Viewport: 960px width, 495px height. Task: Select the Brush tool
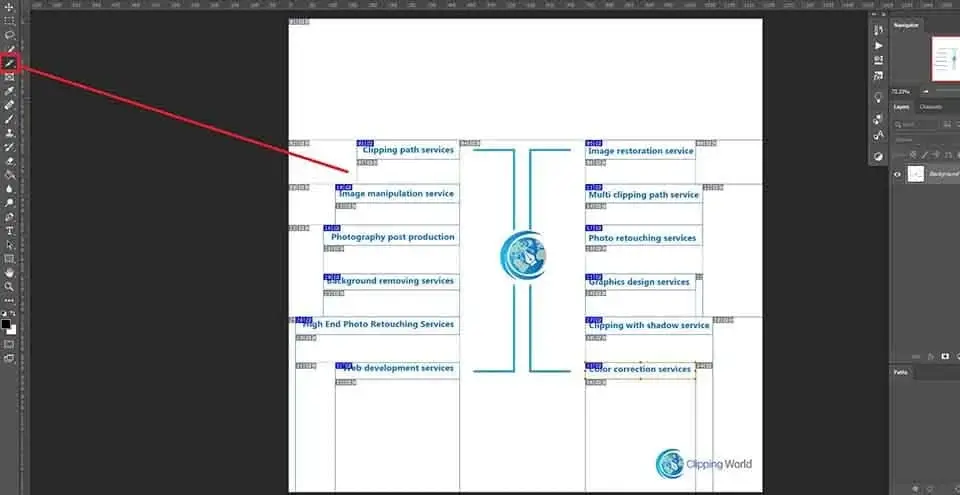pos(9,119)
